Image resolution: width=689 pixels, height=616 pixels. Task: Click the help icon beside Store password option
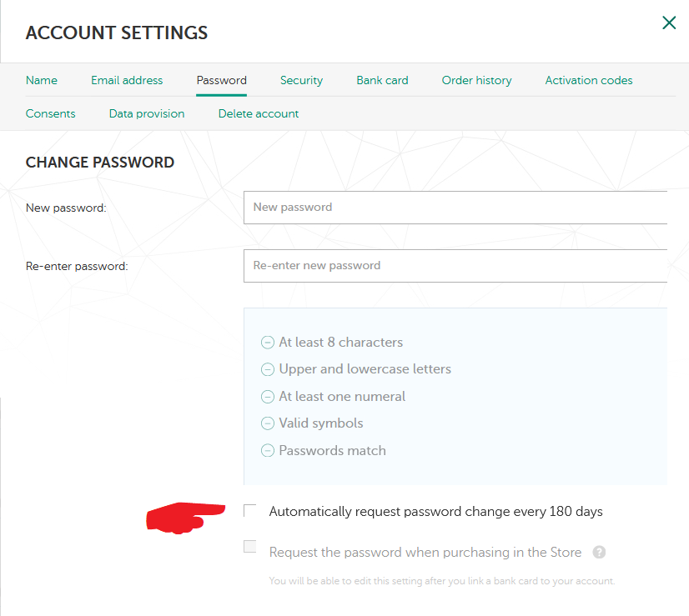(x=599, y=552)
